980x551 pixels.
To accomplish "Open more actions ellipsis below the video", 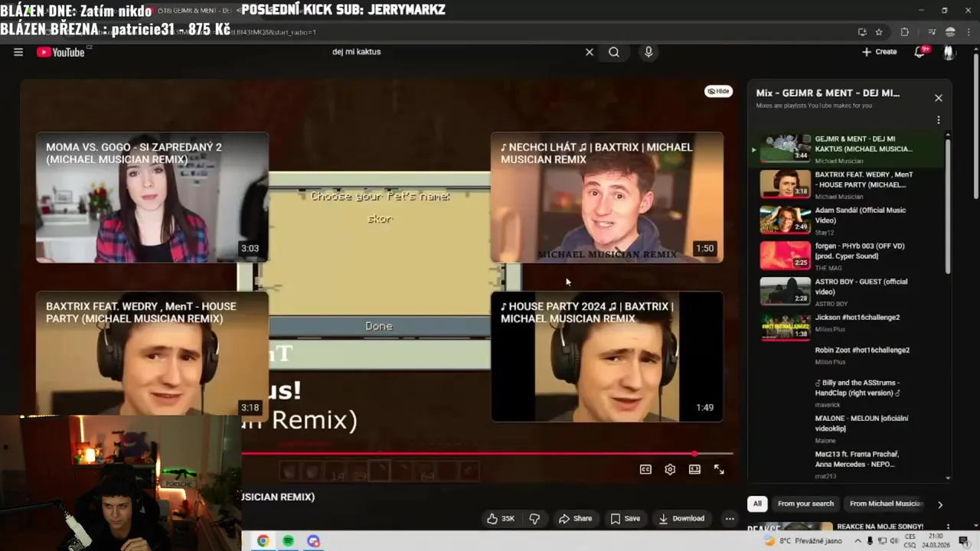I will click(730, 518).
